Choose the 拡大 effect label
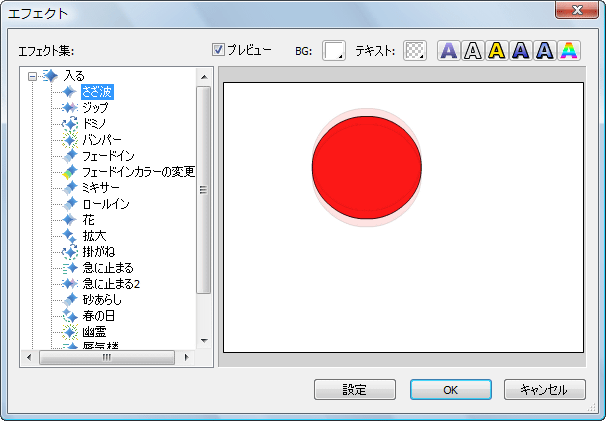 point(94,236)
